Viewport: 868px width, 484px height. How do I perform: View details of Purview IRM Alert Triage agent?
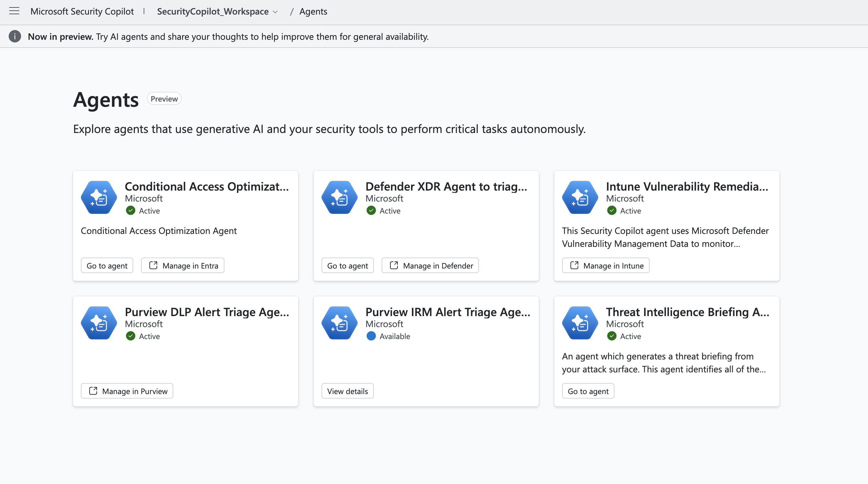pyautogui.click(x=347, y=391)
